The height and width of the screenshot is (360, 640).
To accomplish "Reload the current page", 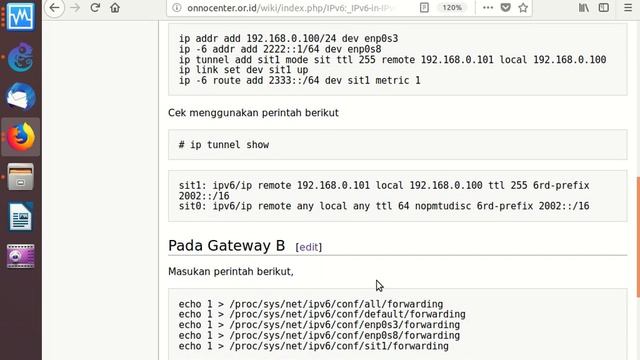I will click(x=95, y=8).
